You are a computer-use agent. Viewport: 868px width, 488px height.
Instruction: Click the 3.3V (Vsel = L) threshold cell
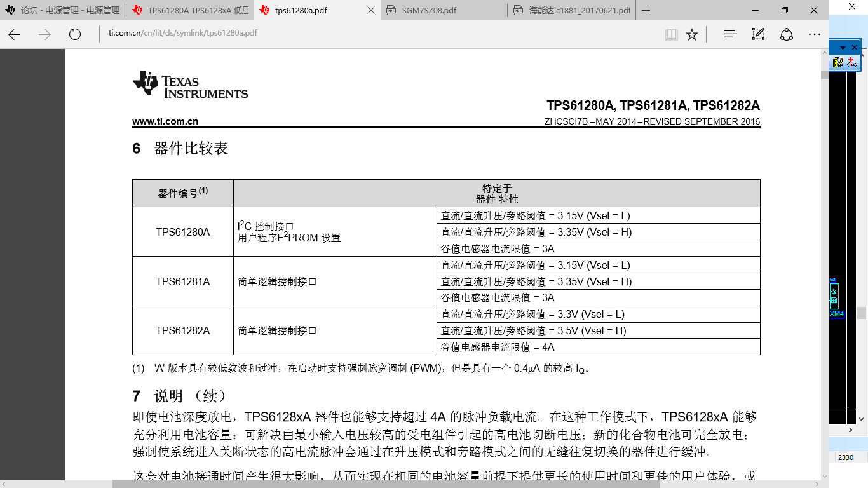pyautogui.click(x=599, y=314)
